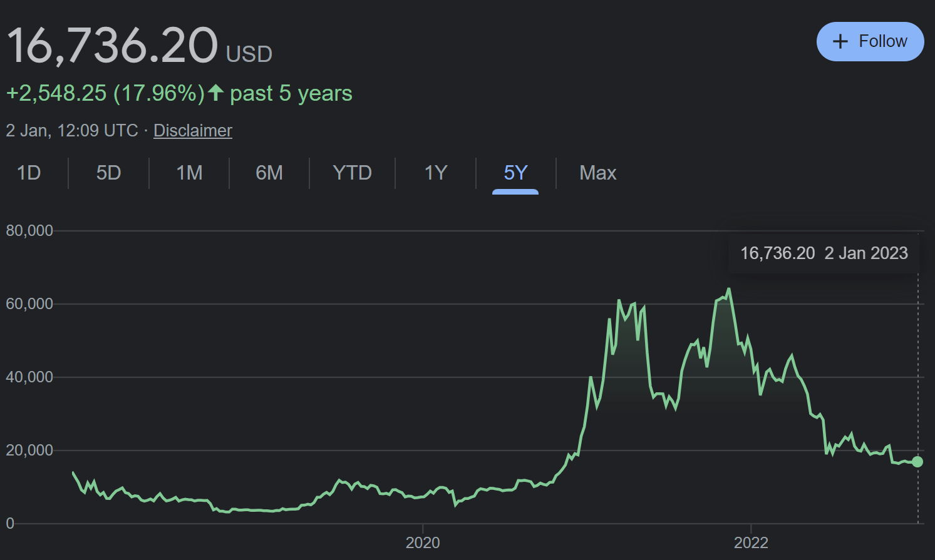Show the 1Y chart range
935x560 pixels.
436,173
